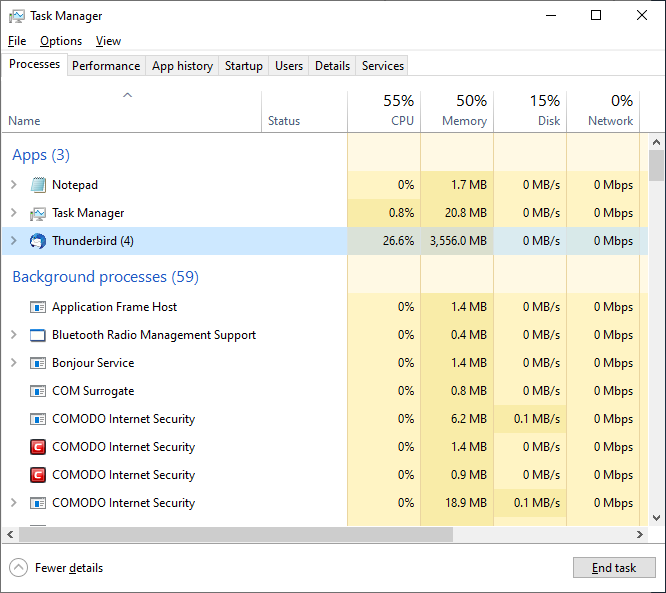Image resolution: width=666 pixels, height=593 pixels.
Task: Click the Bonjour Service icon
Action: (x=38, y=363)
